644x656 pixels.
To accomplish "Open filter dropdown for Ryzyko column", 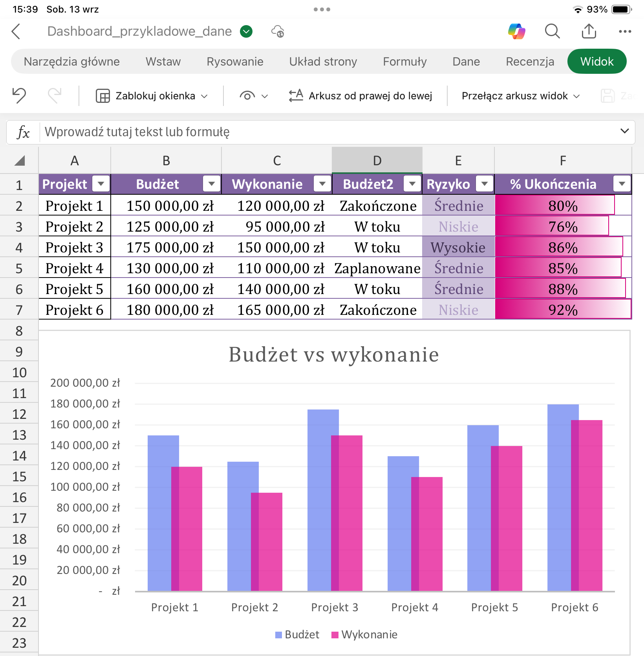I will click(485, 184).
